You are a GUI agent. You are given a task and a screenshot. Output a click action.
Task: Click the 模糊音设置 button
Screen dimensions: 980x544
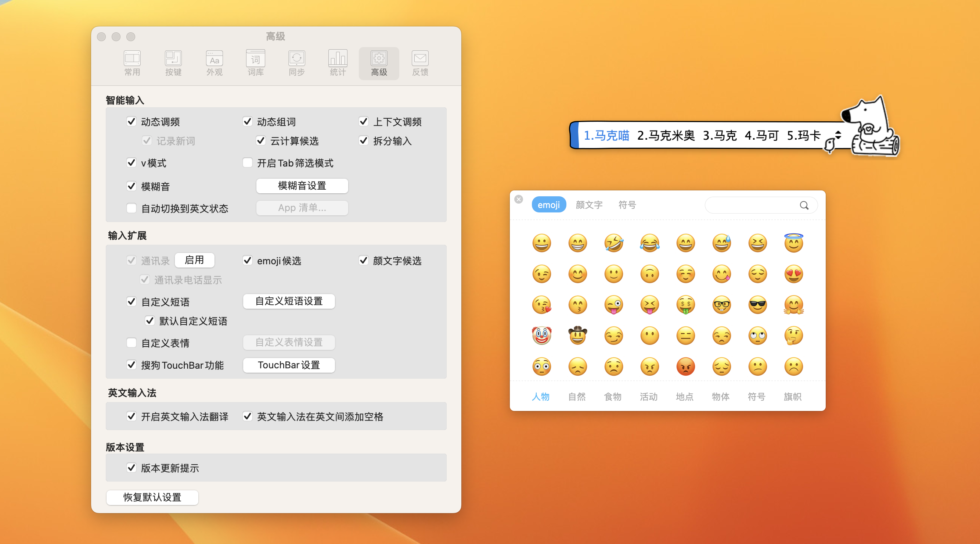(302, 186)
